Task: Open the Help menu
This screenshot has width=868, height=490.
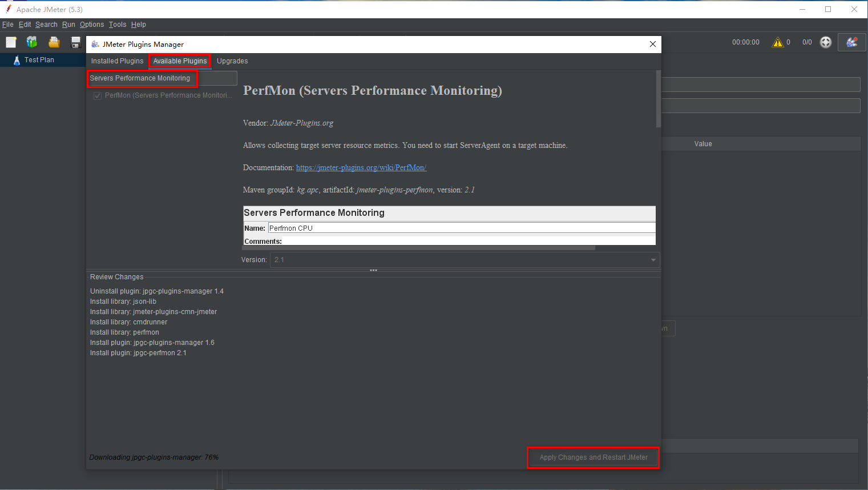Action: 138,25
